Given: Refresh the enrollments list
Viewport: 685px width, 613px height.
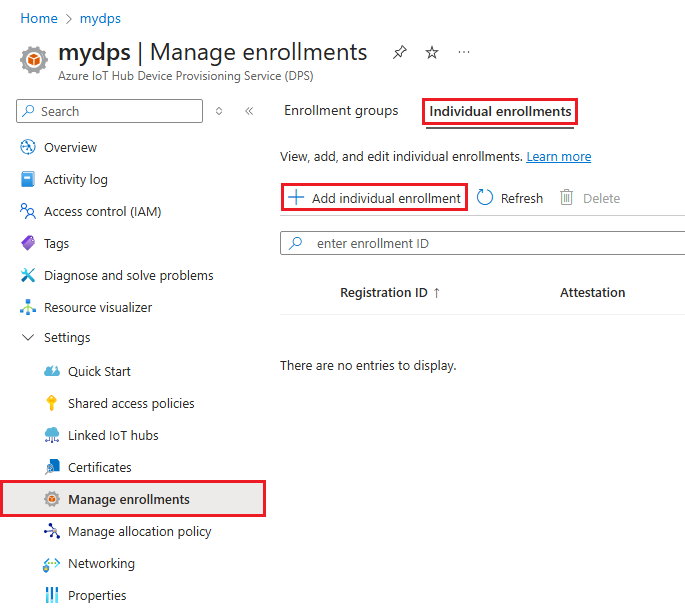Looking at the screenshot, I should click(510, 198).
